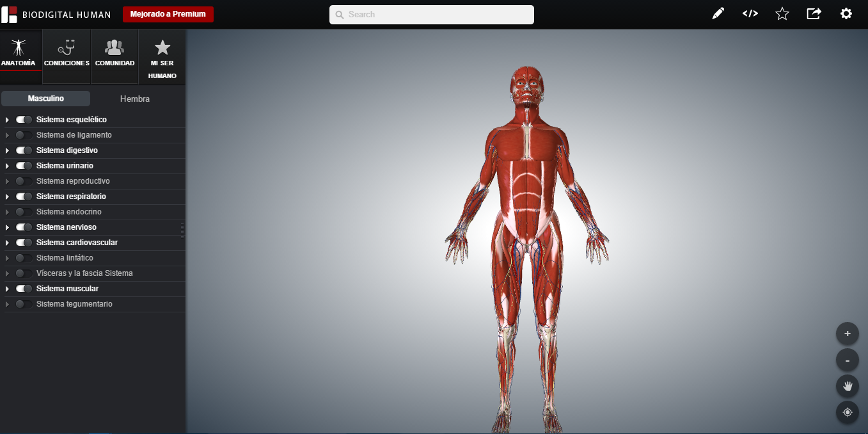Click the star bookmark icon in top bar
The width and height of the screenshot is (868, 434).
(782, 13)
